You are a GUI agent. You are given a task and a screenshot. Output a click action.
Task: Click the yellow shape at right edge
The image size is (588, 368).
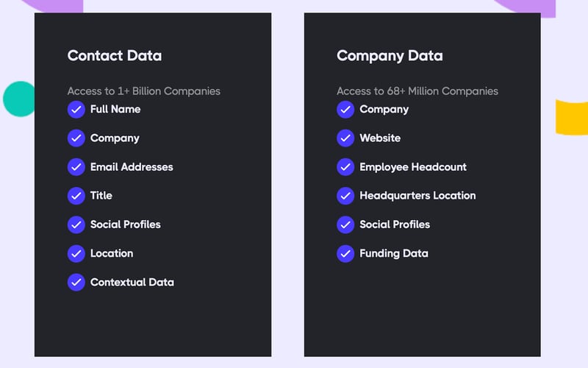tap(573, 117)
